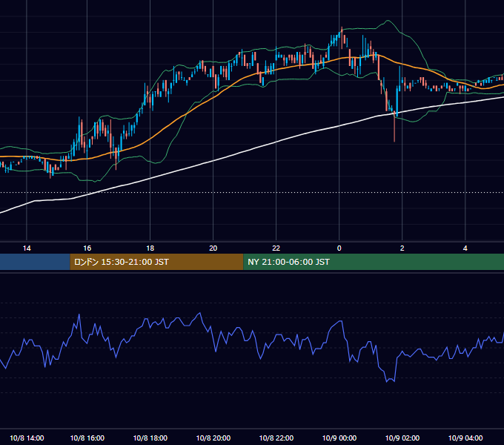Click the 10/8 18:00 time label
Viewport: 504px width, 445px height.
click(150, 438)
